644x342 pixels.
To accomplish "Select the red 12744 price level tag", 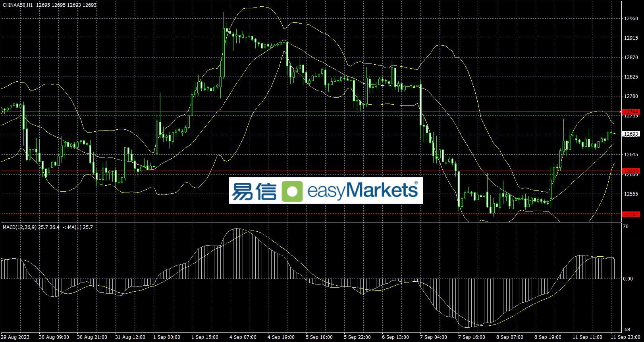I will pyautogui.click(x=631, y=112).
